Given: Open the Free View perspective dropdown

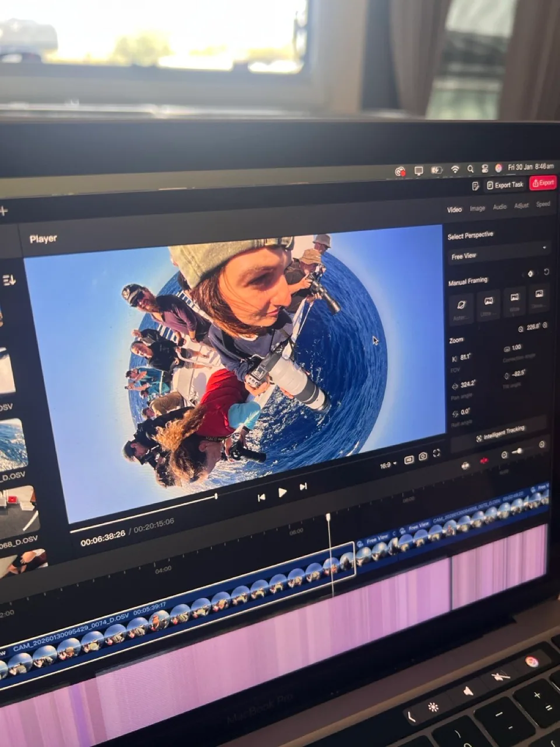Looking at the screenshot, I should pyautogui.click(x=499, y=253).
